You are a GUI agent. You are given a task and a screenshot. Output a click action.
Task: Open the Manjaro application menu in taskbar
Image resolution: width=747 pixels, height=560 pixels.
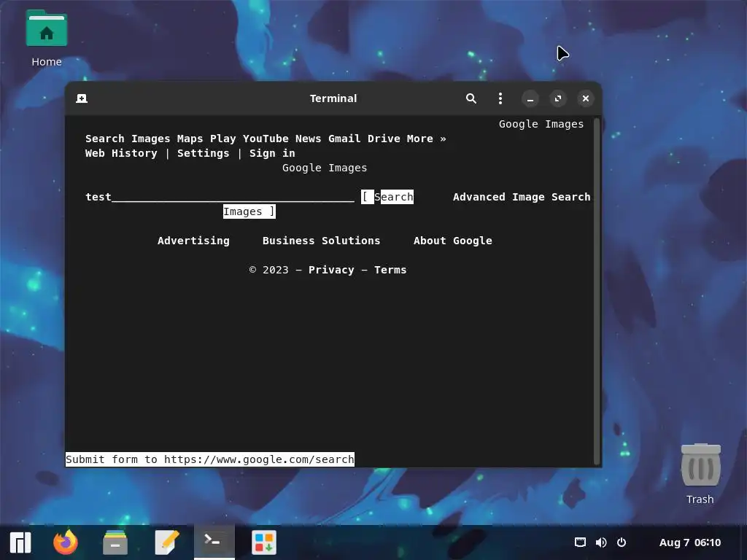point(20,542)
